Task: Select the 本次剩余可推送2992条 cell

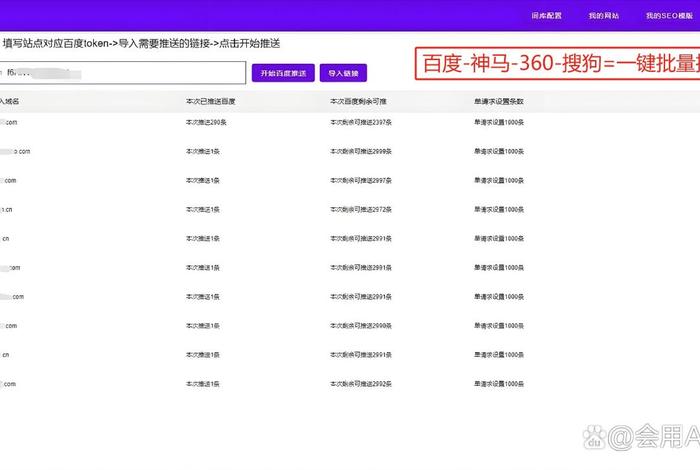Action: 361,384
